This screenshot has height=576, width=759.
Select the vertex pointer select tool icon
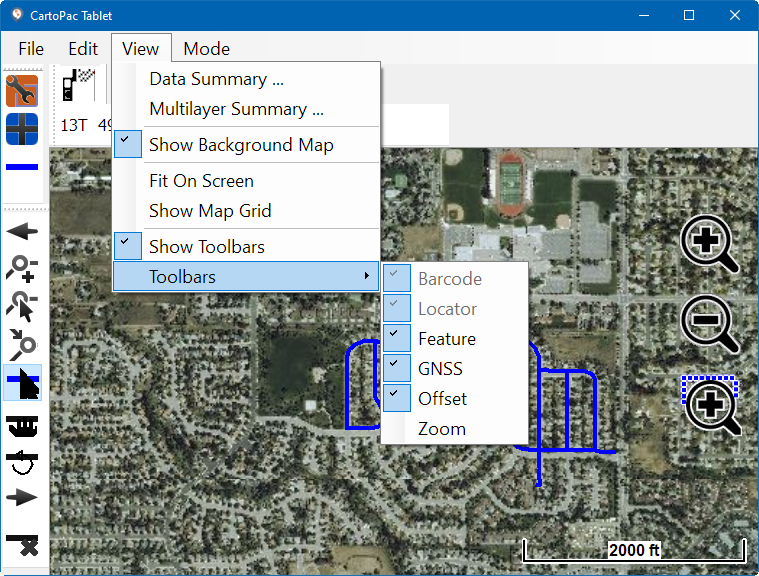[22, 306]
